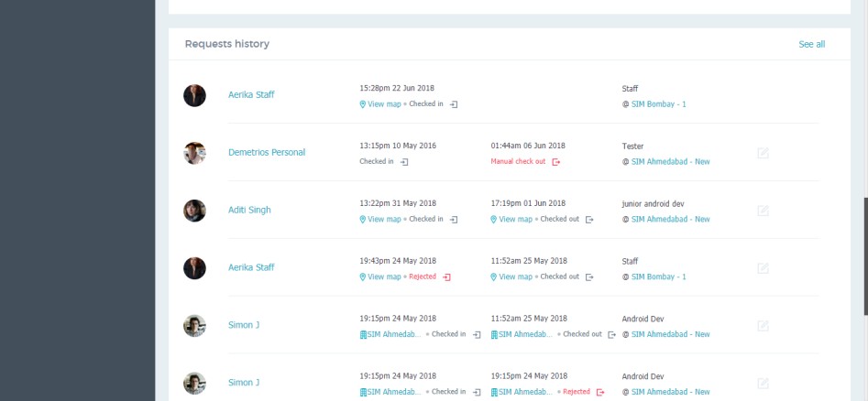The image size is (868, 401).
Task: Click edit icon in Demetrios Personal row
Action: 763,153
